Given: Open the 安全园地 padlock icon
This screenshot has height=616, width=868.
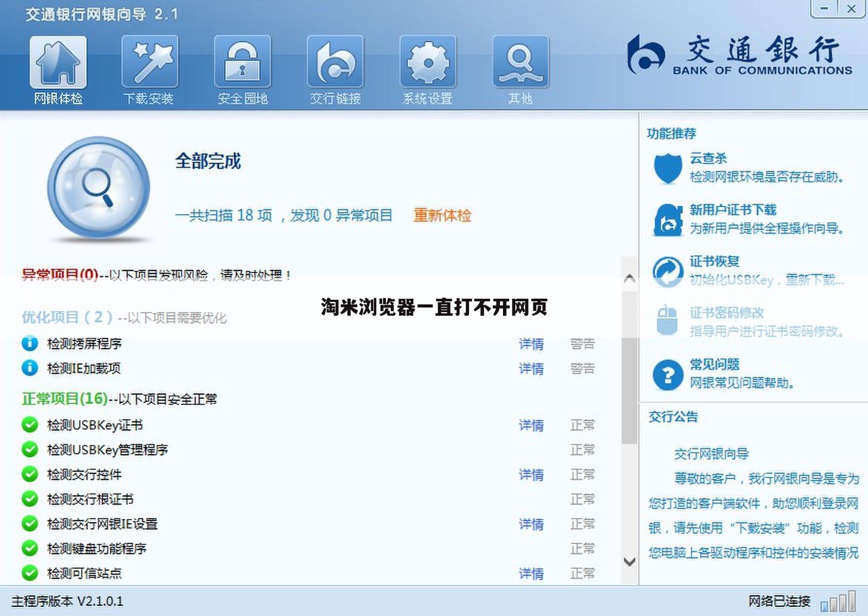Looking at the screenshot, I should 242,62.
